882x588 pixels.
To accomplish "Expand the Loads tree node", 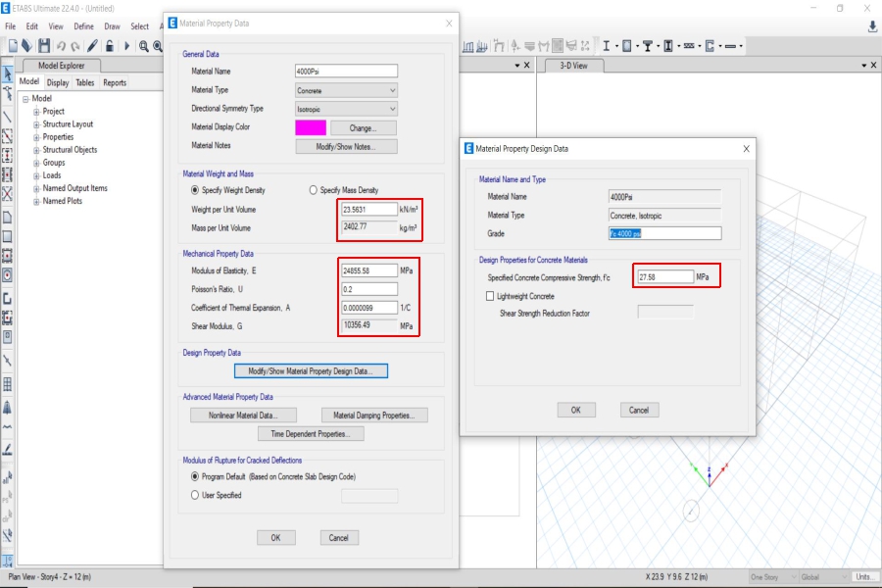I will 36,175.
